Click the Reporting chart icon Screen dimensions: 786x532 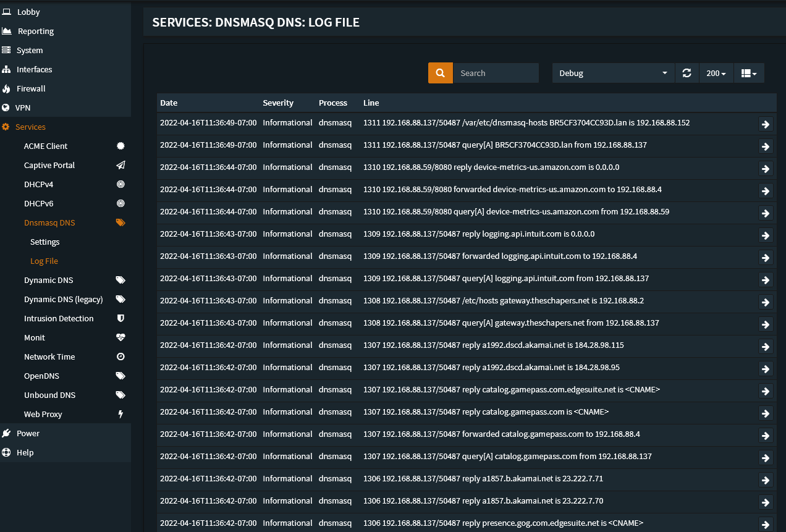(x=6, y=31)
